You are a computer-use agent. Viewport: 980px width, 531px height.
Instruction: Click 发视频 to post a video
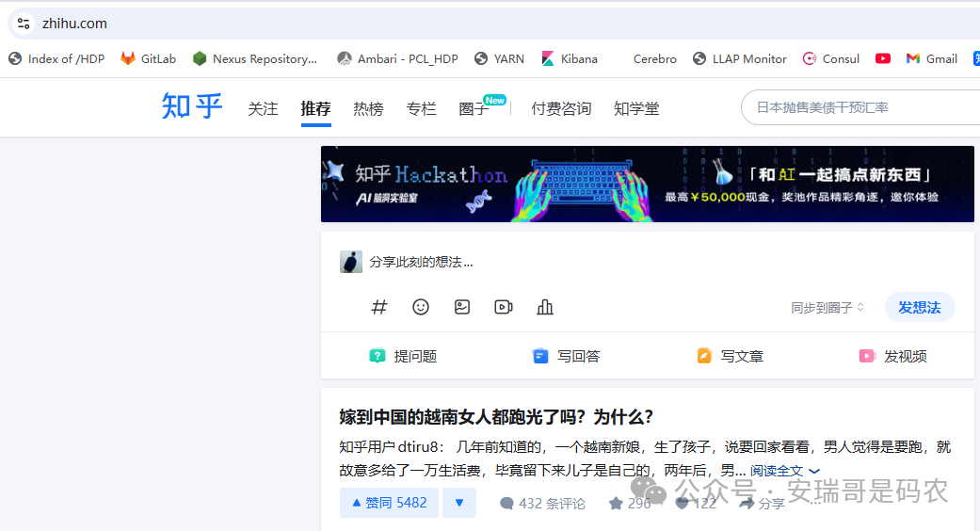click(x=893, y=356)
